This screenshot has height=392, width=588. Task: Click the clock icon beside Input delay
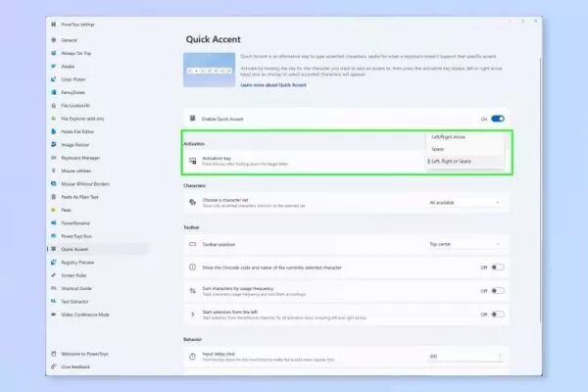click(x=193, y=357)
